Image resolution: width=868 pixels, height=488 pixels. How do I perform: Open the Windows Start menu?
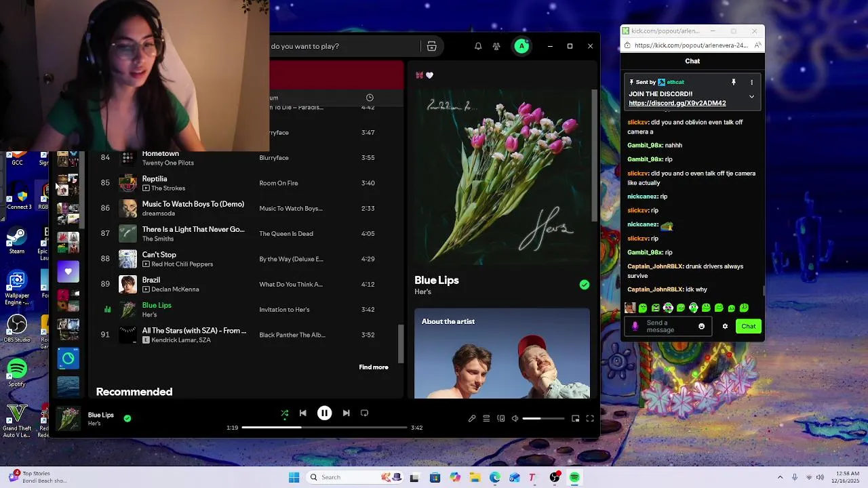point(294,477)
